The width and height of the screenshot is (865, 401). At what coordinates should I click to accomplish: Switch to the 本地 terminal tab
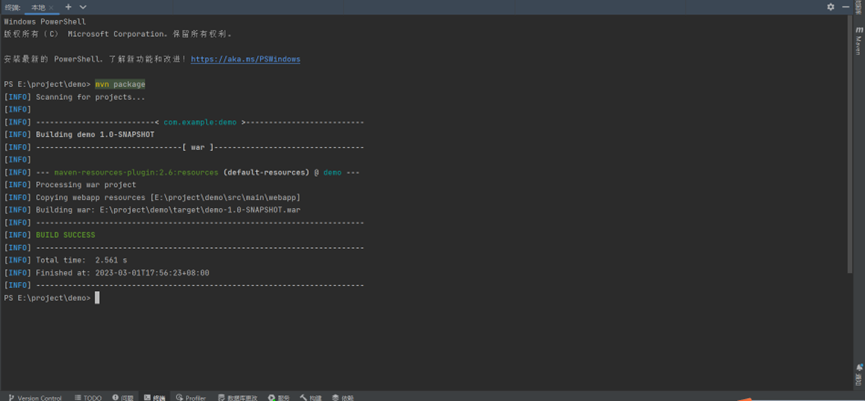tap(37, 7)
